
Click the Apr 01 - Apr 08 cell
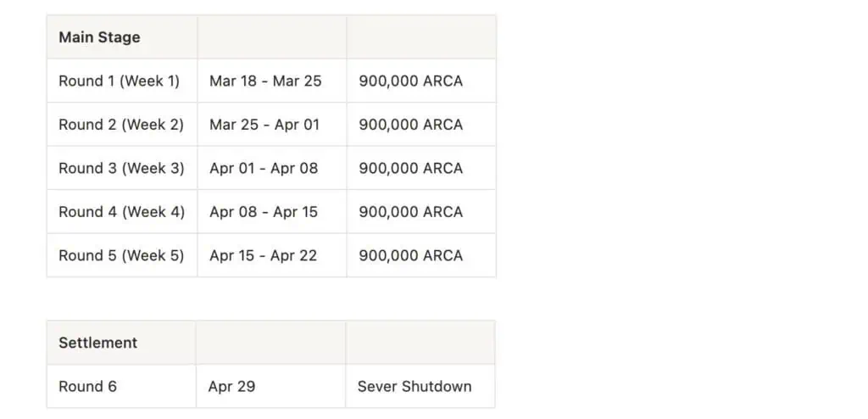point(264,168)
